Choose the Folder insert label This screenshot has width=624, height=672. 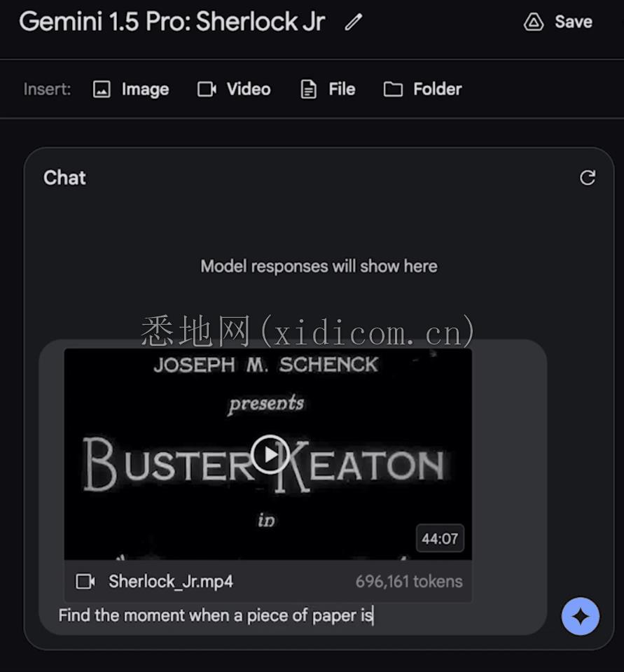pyautogui.click(x=437, y=90)
